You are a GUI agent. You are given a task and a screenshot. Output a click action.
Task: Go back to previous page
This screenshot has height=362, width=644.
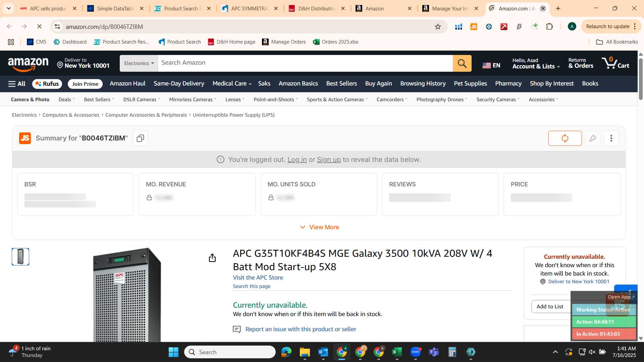coord(9,26)
